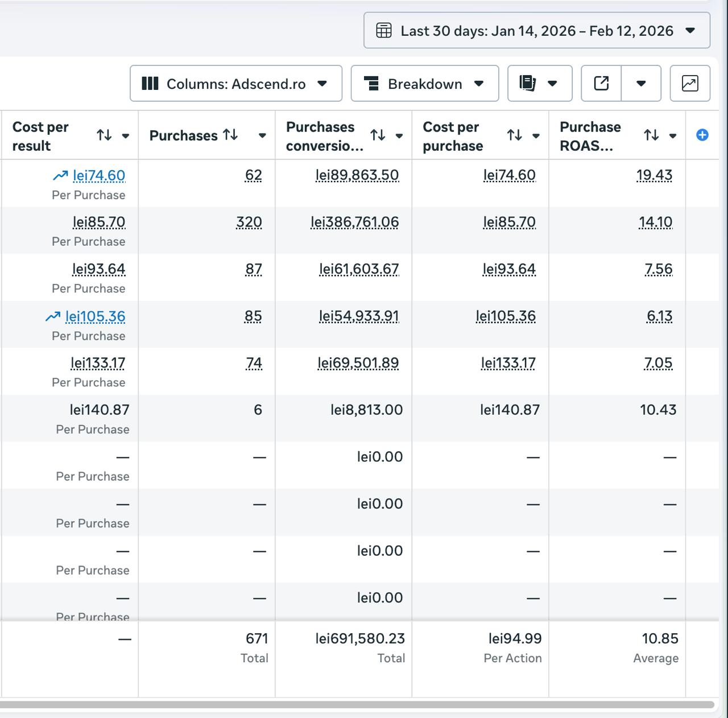Click the total conversion value lei691,580.23

(x=361, y=639)
